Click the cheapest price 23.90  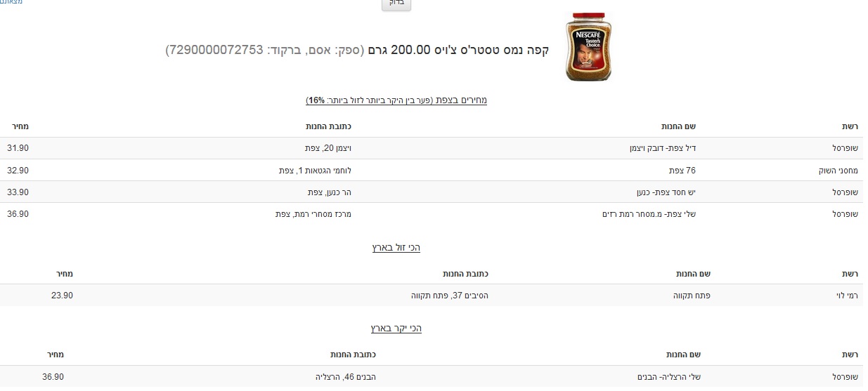[x=62, y=295]
